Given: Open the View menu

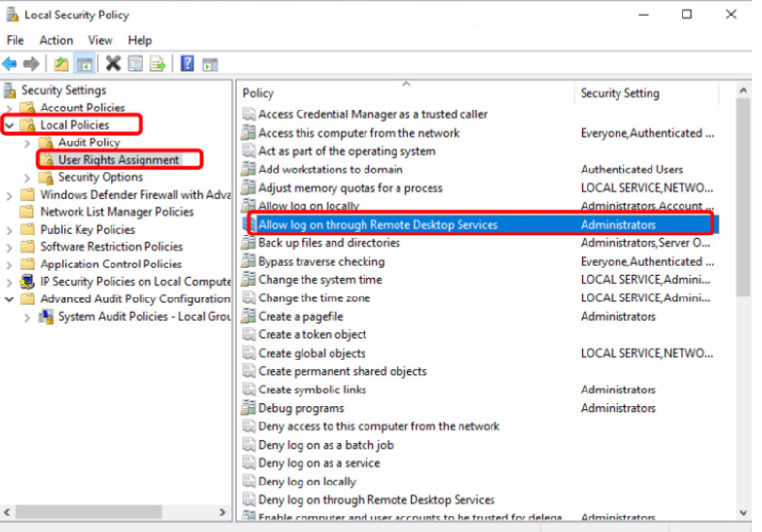Looking at the screenshot, I should tap(100, 40).
